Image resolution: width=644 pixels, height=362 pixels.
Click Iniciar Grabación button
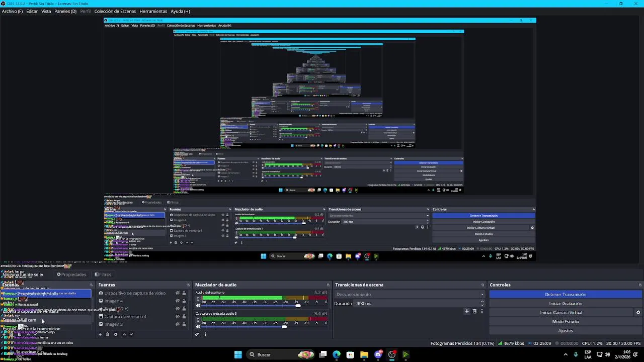pos(566,304)
